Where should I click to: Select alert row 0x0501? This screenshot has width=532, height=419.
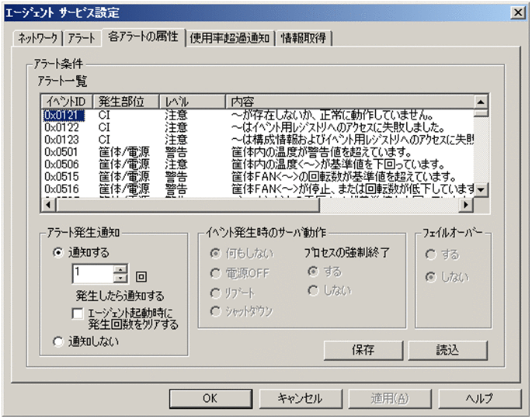[258, 152]
